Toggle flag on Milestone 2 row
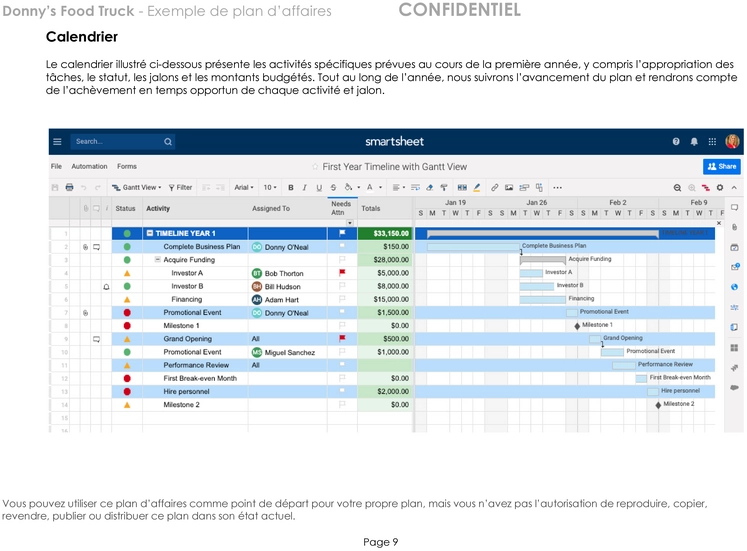The image size is (747, 551). 342,404
